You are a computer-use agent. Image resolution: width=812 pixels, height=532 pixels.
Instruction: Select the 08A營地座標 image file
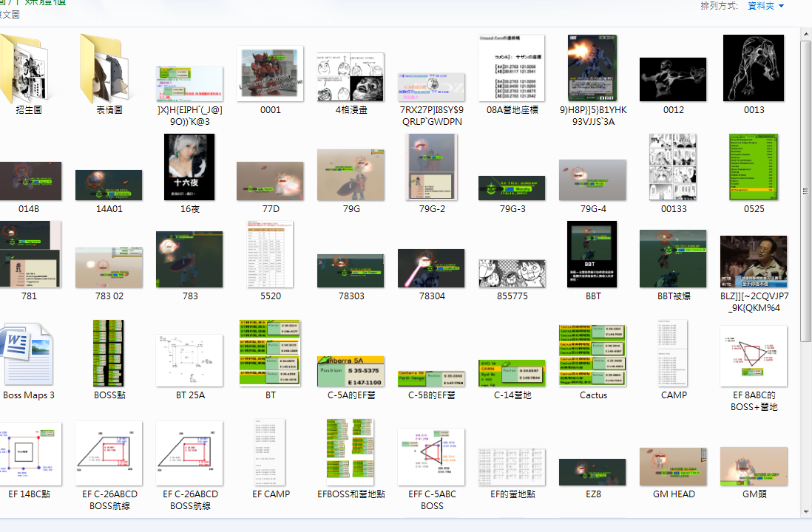[512, 68]
